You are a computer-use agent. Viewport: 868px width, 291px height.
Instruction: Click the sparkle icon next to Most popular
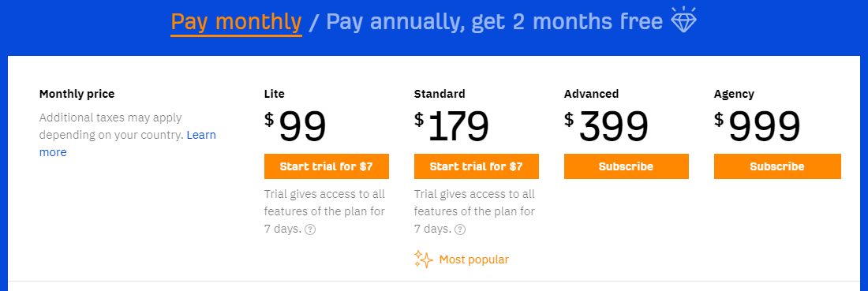tap(424, 259)
